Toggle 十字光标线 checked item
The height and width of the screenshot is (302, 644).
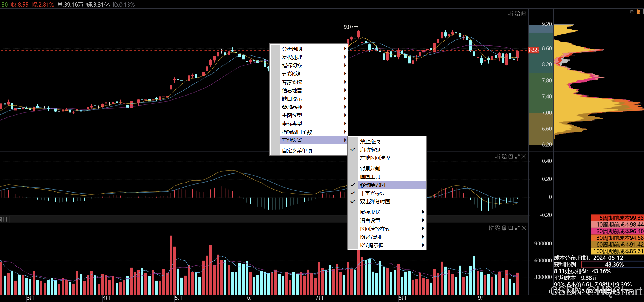click(x=372, y=193)
